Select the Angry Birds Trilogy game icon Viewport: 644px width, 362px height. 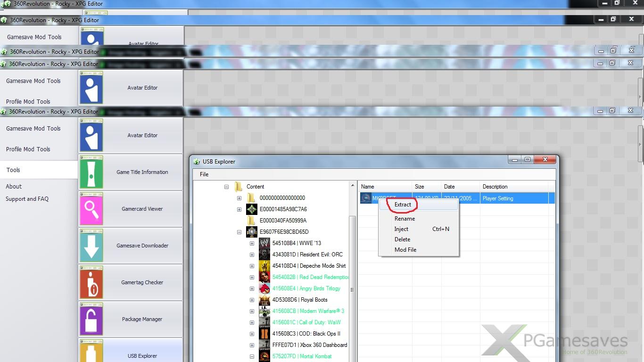(264, 288)
